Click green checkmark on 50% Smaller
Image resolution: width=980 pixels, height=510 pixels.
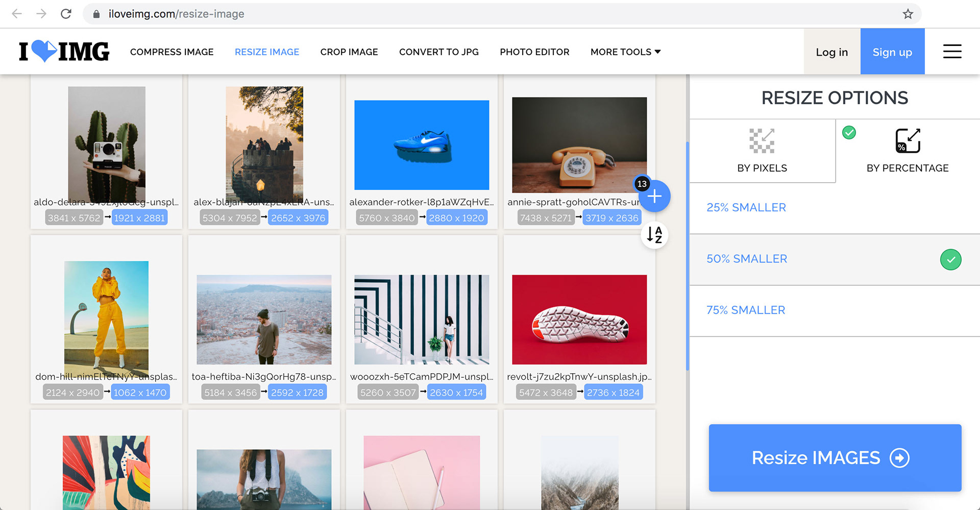point(950,259)
